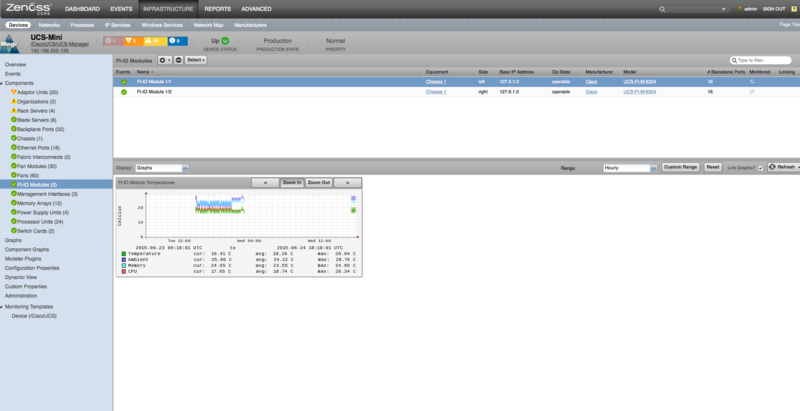Open Configuration Properties in the sidebar
800x411 pixels.
[32, 268]
